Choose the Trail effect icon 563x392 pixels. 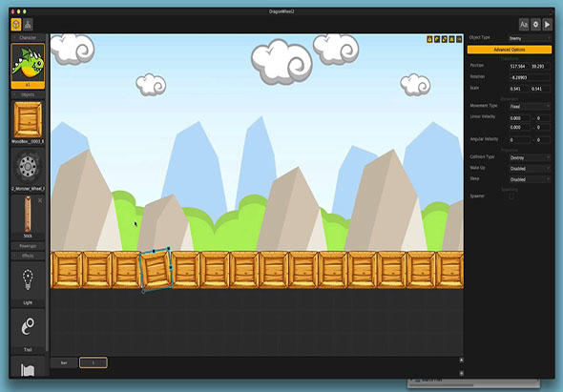[x=28, y=326]
